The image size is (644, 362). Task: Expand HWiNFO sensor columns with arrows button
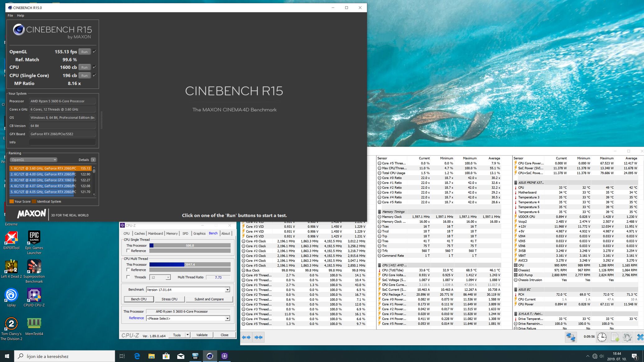point(246,337)
